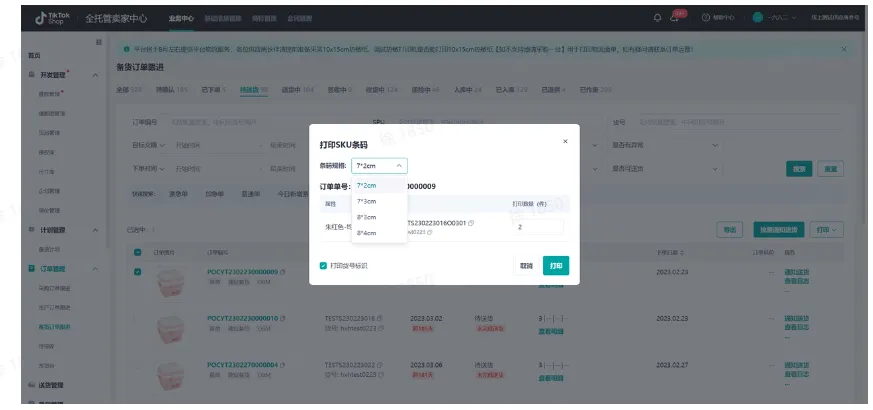This screenshot has width=873, height=410.
Task: Switch to the 已作废 tab
Action: pyautogui.click(x=595, y=90)
